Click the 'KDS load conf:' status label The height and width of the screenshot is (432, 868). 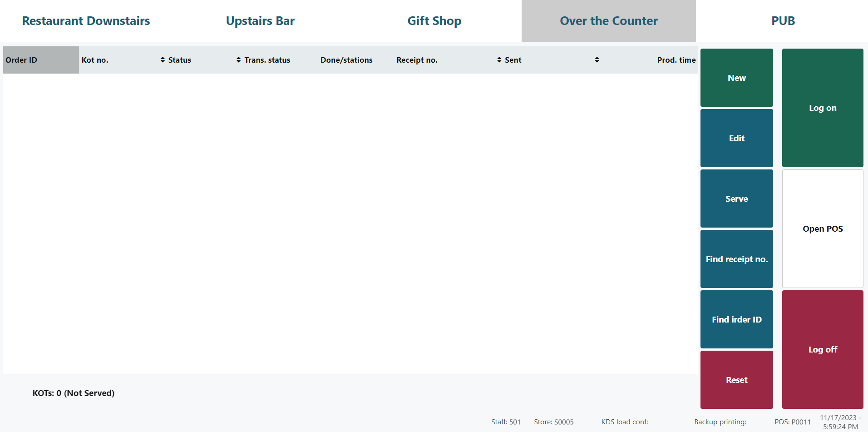tap(625, 422)
